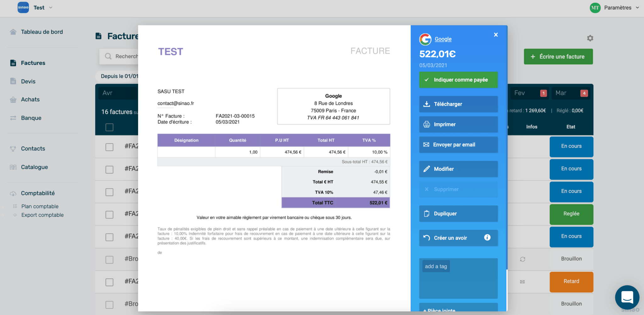Click the envelope icon in Retard row
Screen dimensions: 644x315
(x=522, y=282)
